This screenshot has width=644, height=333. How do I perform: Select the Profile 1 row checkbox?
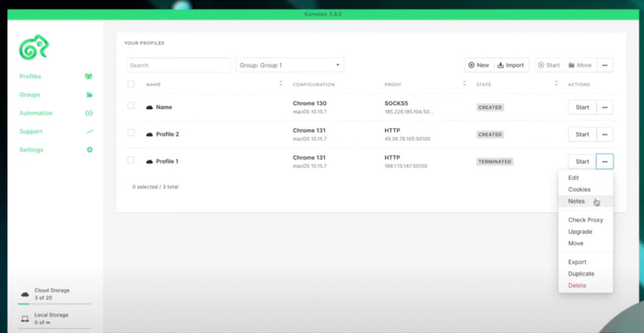coord(131,160)
